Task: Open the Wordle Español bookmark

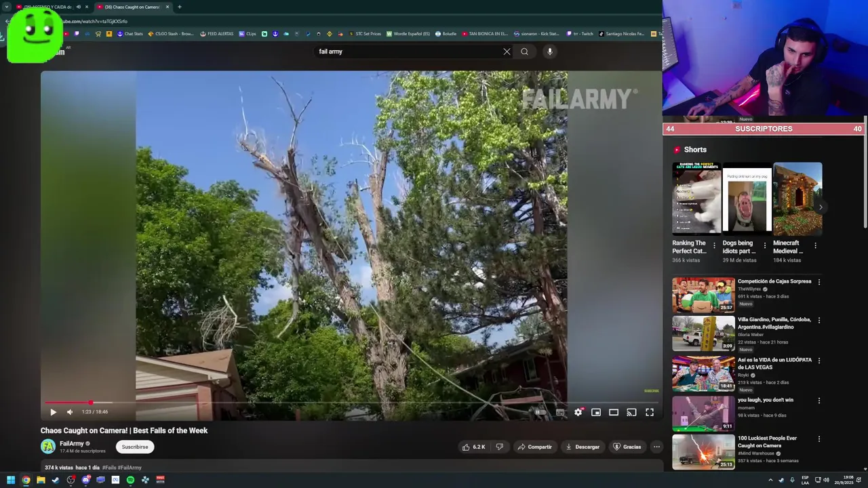Action: tap(408, 34)
